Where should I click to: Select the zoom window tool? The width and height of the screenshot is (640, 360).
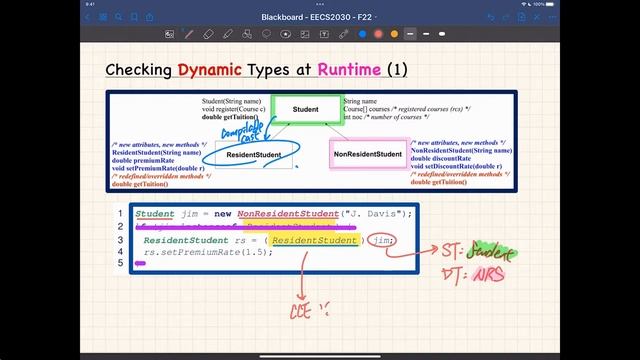169,34
